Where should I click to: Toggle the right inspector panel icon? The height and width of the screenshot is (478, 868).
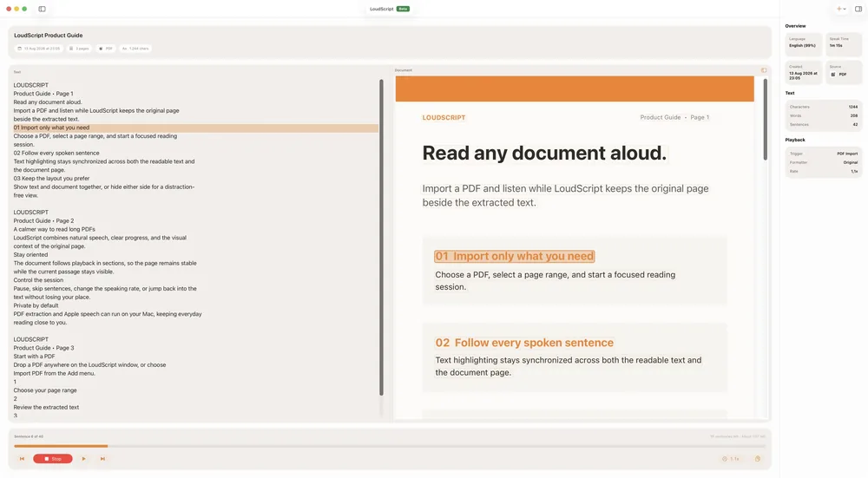(x=858, y=9)
